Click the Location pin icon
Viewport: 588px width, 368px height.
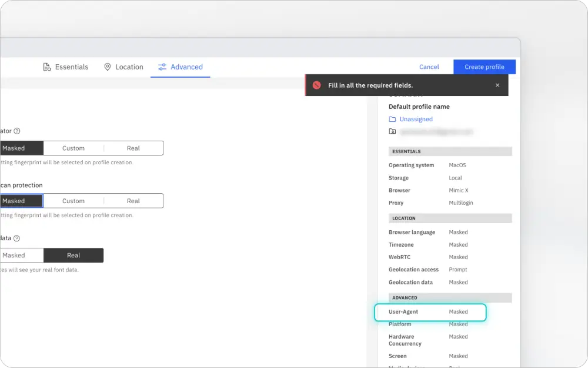point(107,67)
